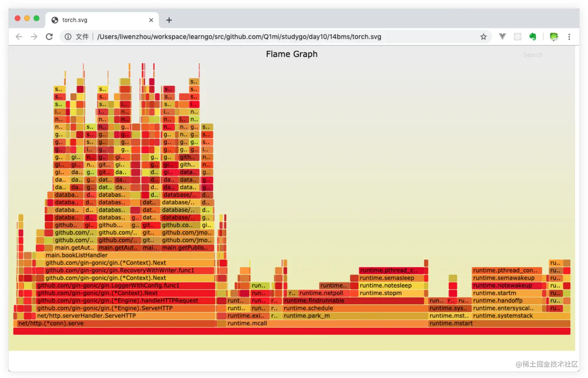Open Chrome's three-dot menu
Screen dimensions: 588x378
coord(569,37)
